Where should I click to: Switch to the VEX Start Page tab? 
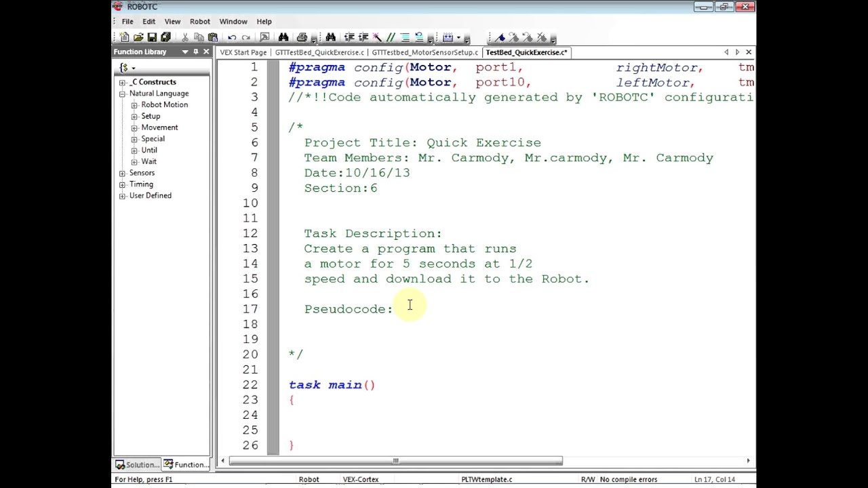tap(243, 52)
